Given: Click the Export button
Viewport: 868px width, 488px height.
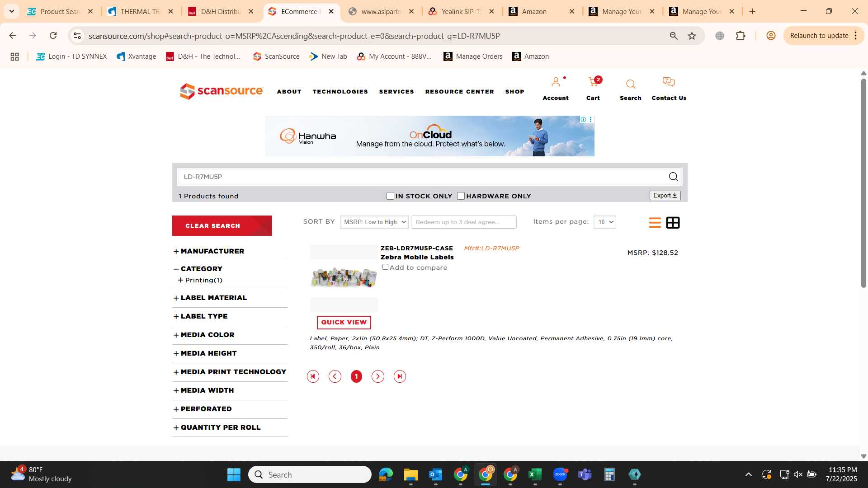Looking at the screenshot, I should [665, 195].
